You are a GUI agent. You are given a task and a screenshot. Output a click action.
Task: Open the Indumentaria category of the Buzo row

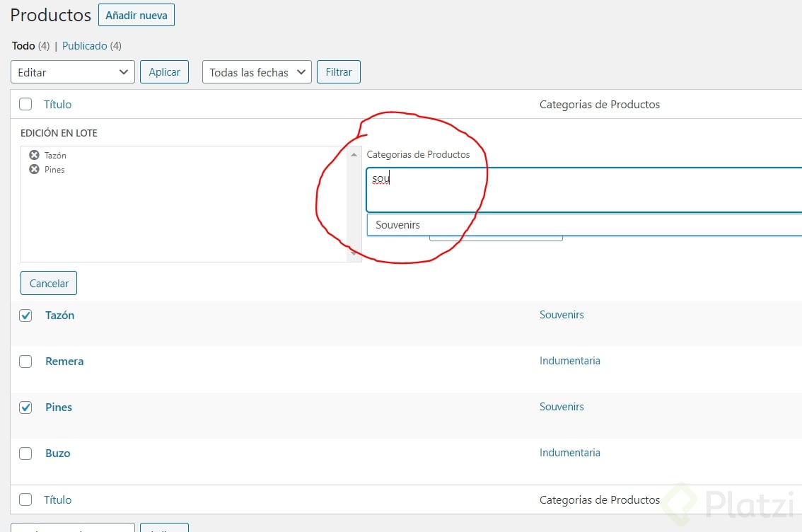(570, 453)
